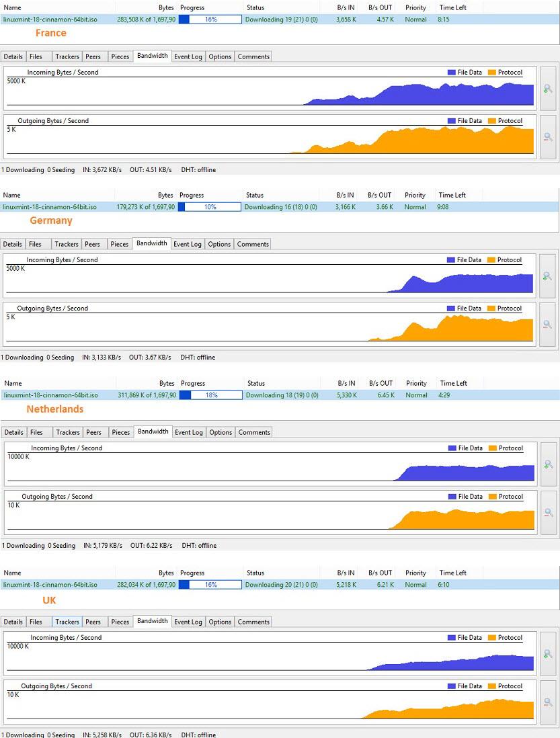Click the UK outgoing bytes graph area

pyautogui.click(x=270, y=702)
